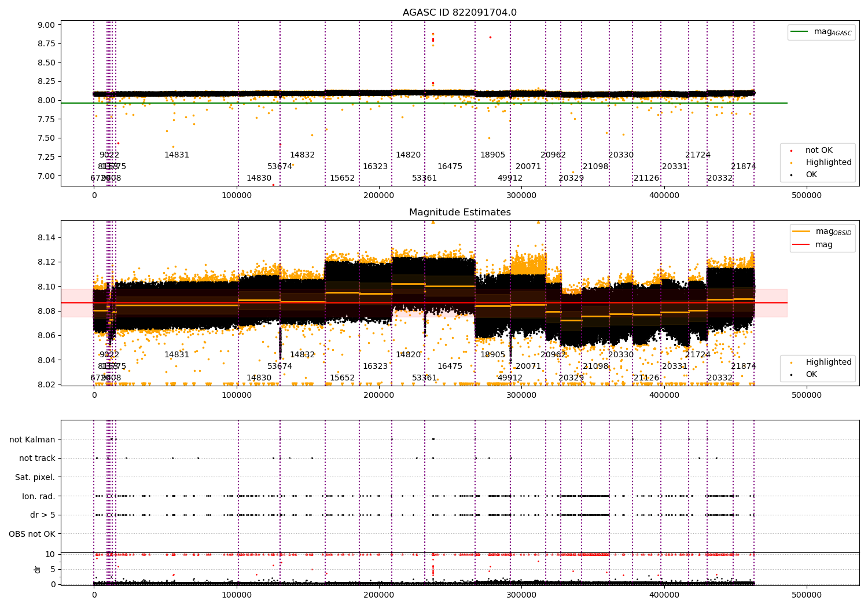Click obsid label 15652 in top plot
Screen dimensions: 868x608
point(342,178)
